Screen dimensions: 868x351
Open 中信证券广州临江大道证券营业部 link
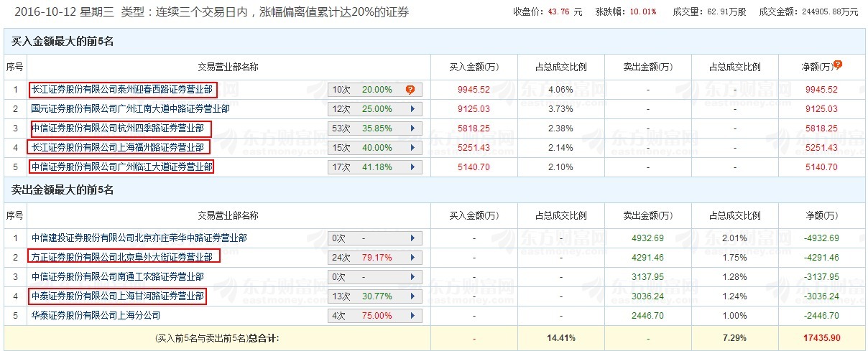pyautogui.click(x=122, y=167)
